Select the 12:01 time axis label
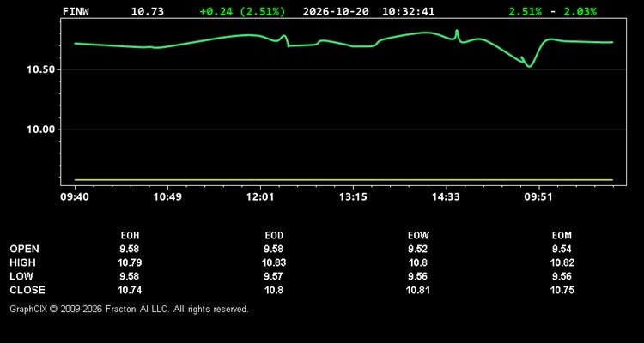This screenshot has width=644, height=343. tap(260, 196)
